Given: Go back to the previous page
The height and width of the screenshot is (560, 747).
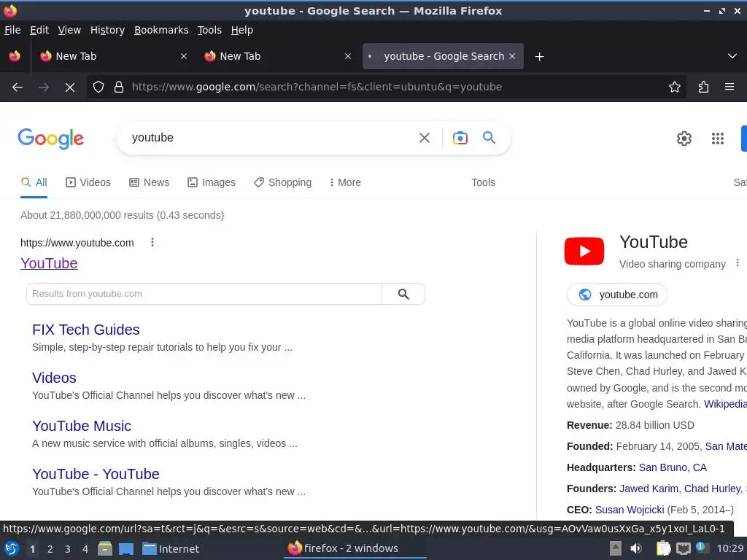Looking at the screenshot, I should click(18, 87).
